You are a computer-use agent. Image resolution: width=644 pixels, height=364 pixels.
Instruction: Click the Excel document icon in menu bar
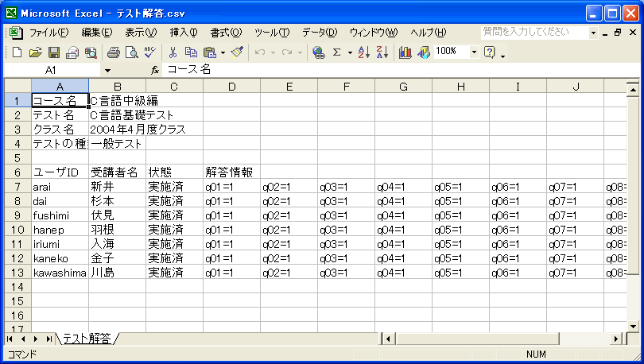pyautogui.click(x=16, y=33)
